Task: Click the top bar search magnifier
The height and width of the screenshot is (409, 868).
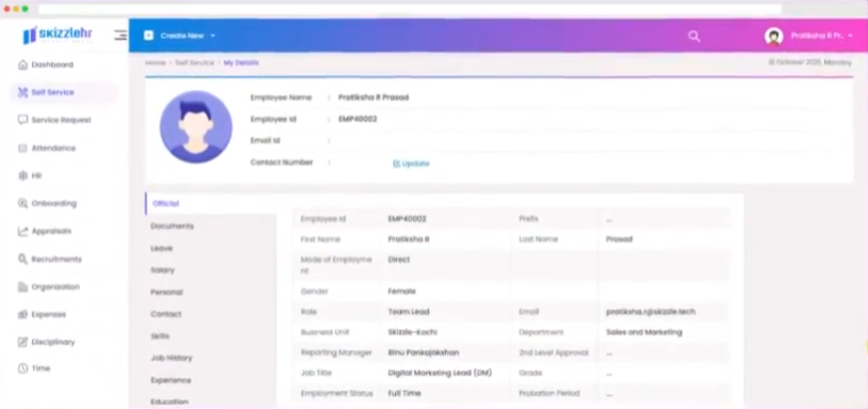Action: pos(693,36)
